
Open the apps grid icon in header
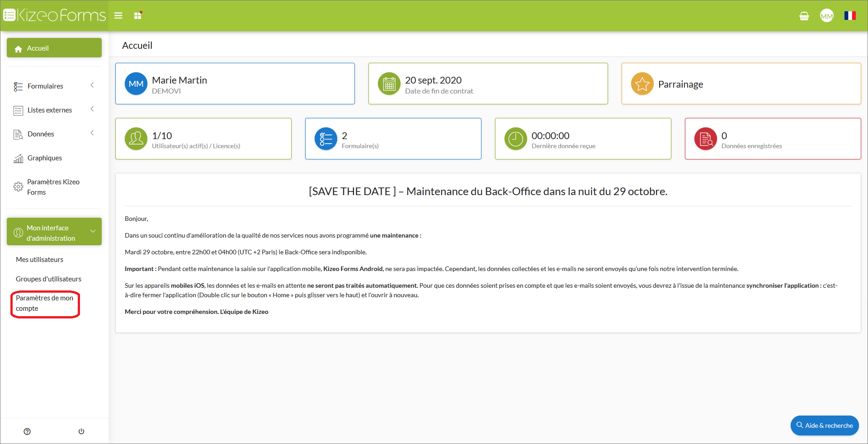[x=138, y=15]
